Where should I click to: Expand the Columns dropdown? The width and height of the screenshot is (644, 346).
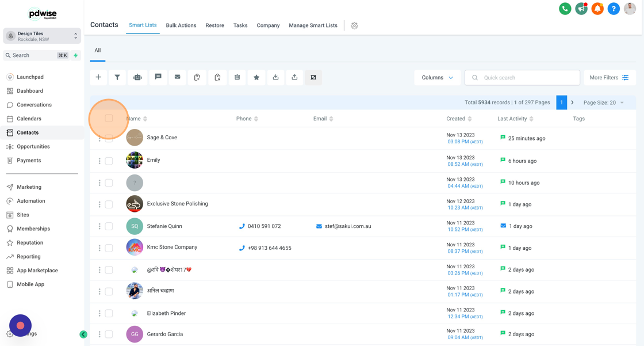coord(438,77)
